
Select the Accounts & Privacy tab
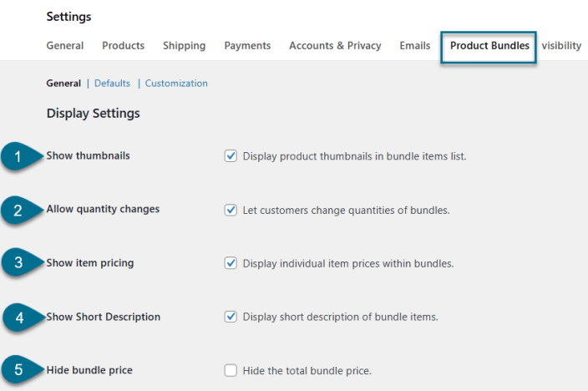335,46
